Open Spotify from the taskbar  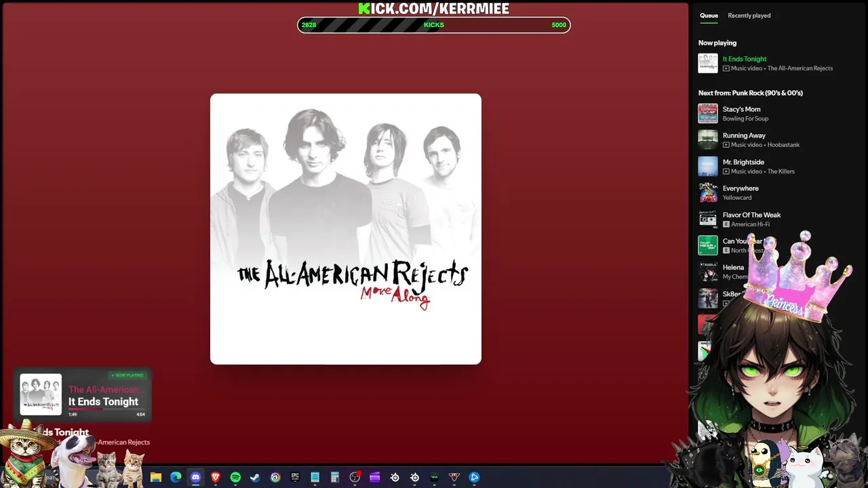point(235,477)
